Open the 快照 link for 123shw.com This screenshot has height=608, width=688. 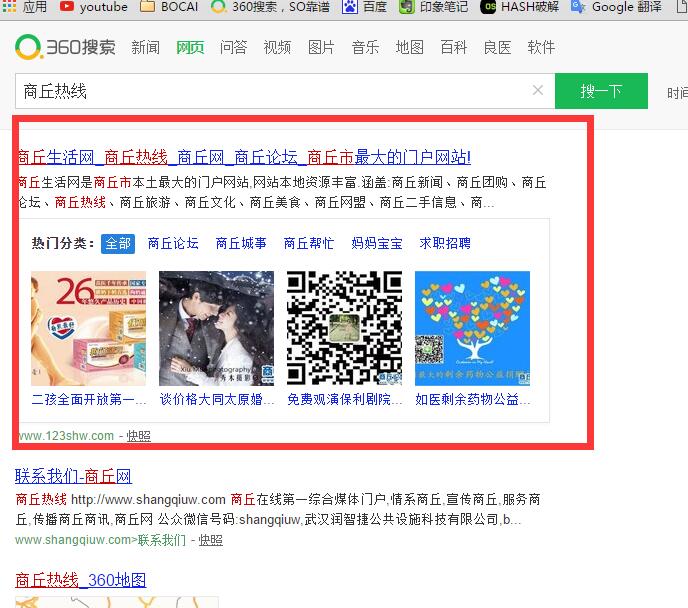[x=139, y=436]
